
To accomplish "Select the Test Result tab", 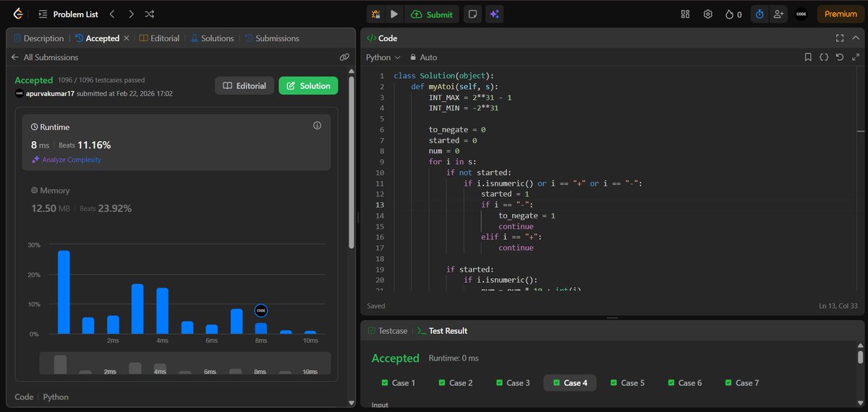I will pos(442,330).
